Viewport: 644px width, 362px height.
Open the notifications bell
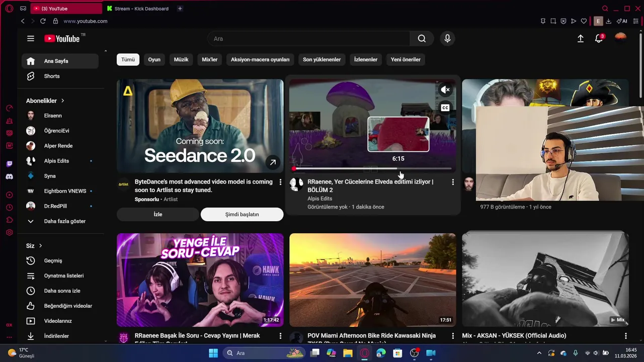pyautogui.click(x=599, y=39)
